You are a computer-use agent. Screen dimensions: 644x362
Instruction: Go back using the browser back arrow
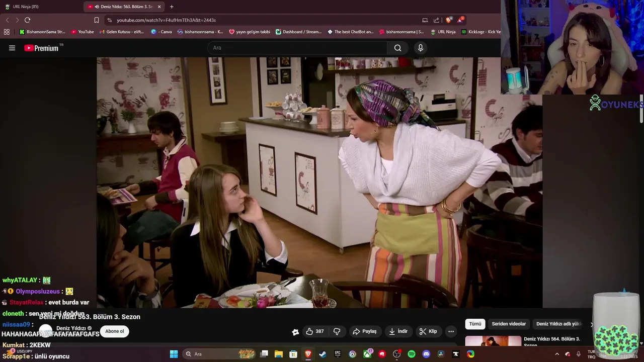pos(7,20)
